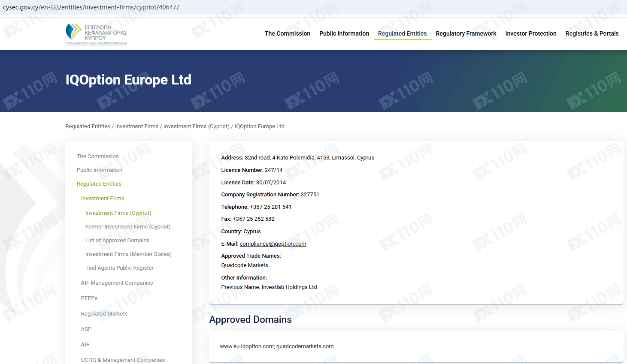
Task: Open Public Information top menu
Action: coord(344,33)
